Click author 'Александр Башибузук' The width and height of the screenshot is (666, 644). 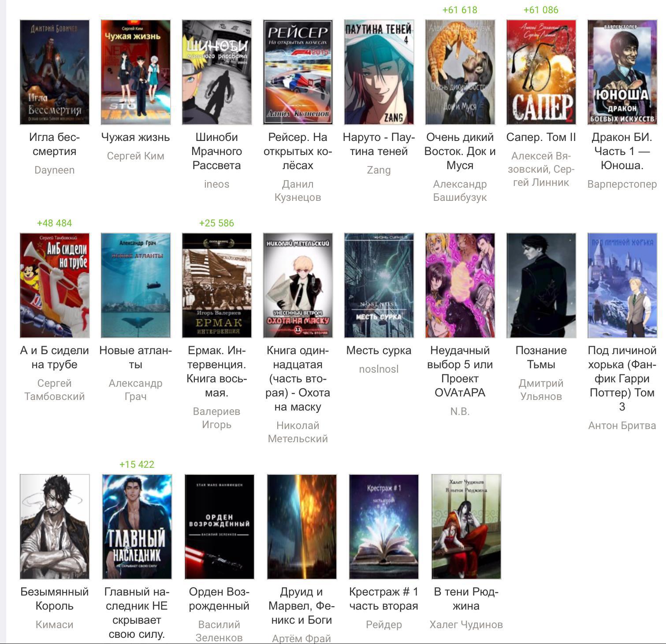[460, 191]
